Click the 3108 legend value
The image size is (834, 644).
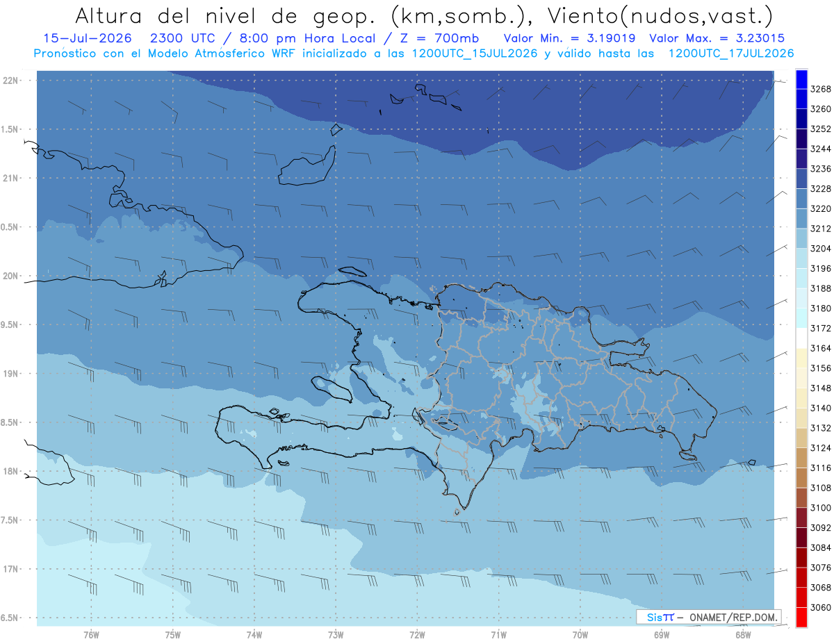821,488
